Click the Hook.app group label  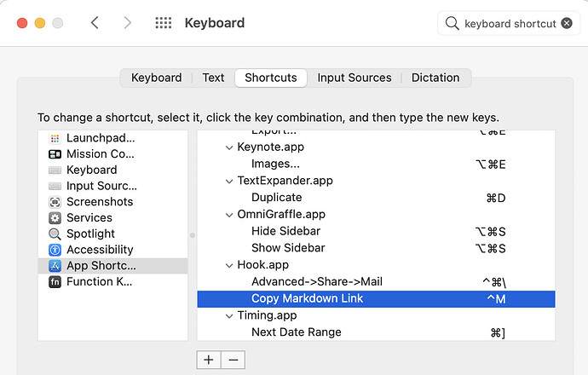click(x=262, y=266)
